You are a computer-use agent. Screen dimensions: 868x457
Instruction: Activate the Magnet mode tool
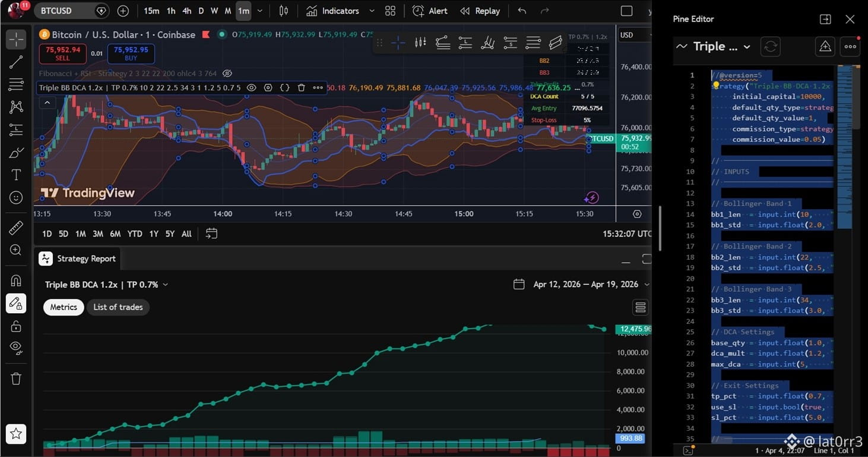pos(16,280)
